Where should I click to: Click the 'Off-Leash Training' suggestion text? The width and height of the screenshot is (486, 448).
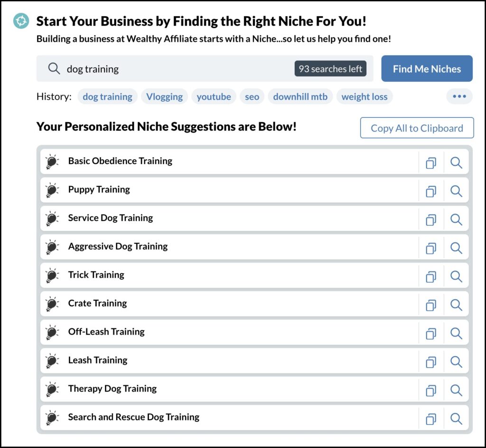click(106, 332)
